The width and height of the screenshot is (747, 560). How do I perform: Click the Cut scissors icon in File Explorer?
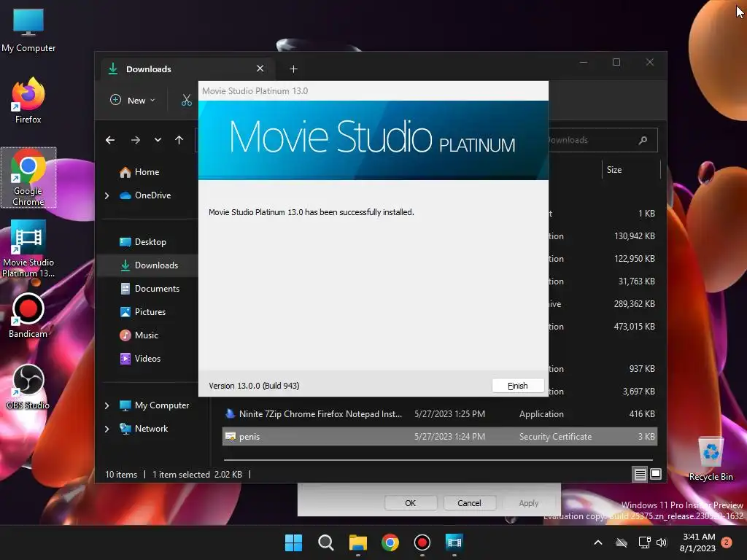coord(186,100)
